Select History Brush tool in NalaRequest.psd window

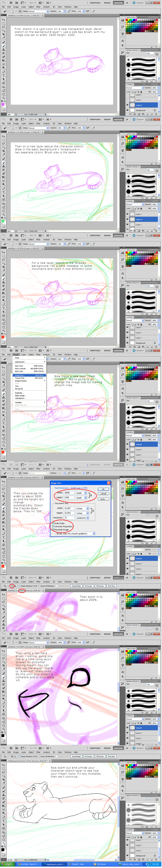[4, 798]
